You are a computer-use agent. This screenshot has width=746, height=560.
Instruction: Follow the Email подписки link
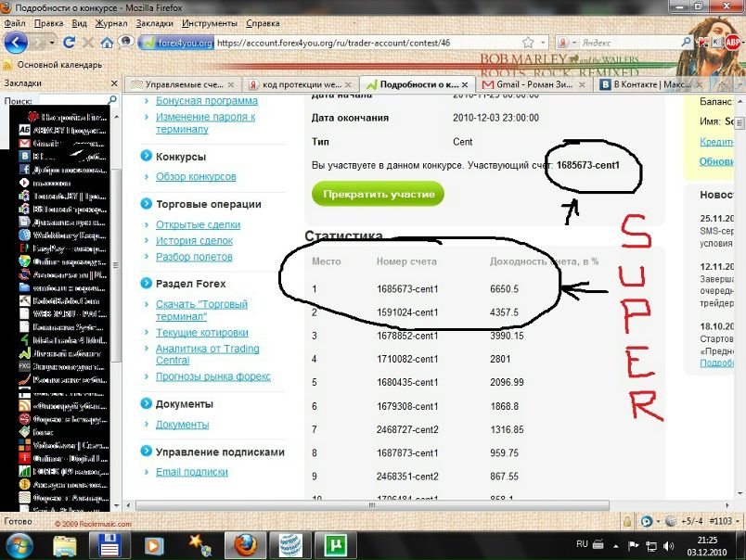coord(191,472)
